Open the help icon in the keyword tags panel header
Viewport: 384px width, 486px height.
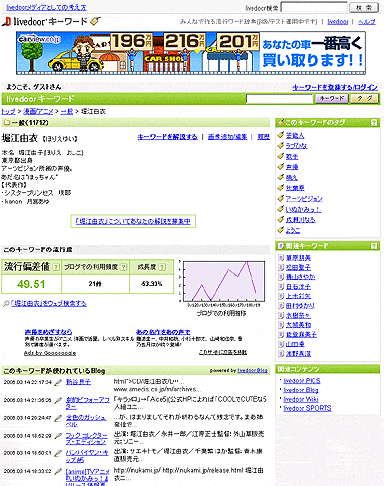point(374,123)
